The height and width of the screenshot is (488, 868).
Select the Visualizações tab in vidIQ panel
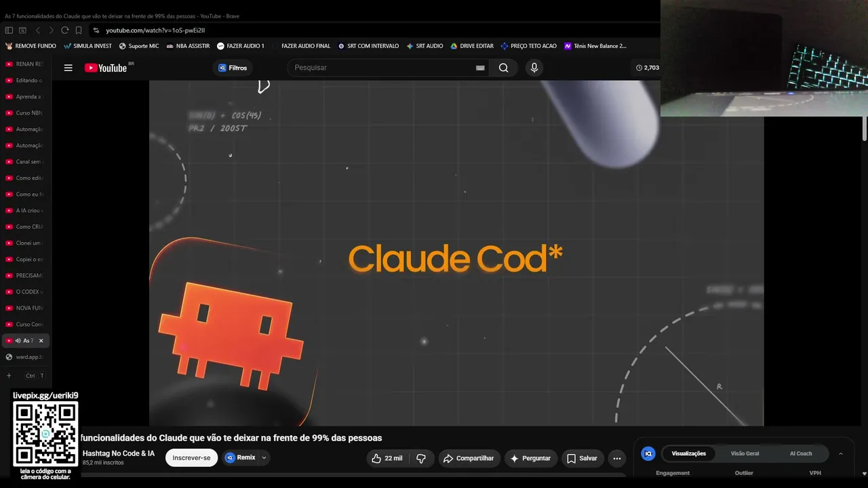(x=689, y=453)
